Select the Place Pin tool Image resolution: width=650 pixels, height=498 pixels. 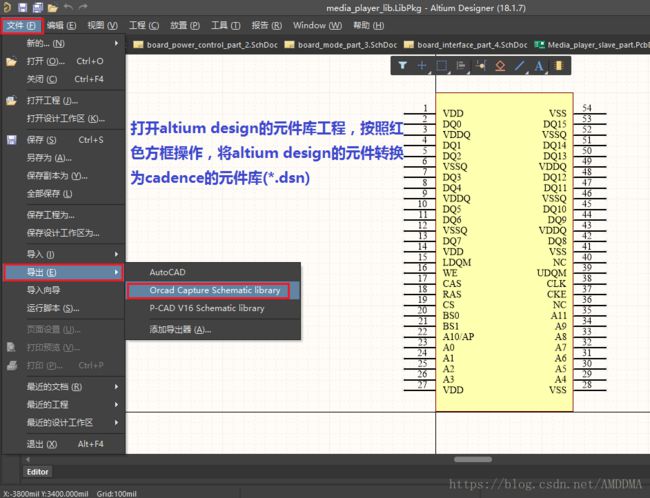click(x=481, y=66)
